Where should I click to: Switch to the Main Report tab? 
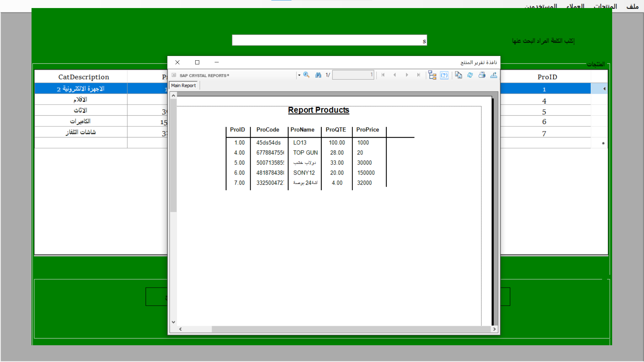click(x=183, y=85)
